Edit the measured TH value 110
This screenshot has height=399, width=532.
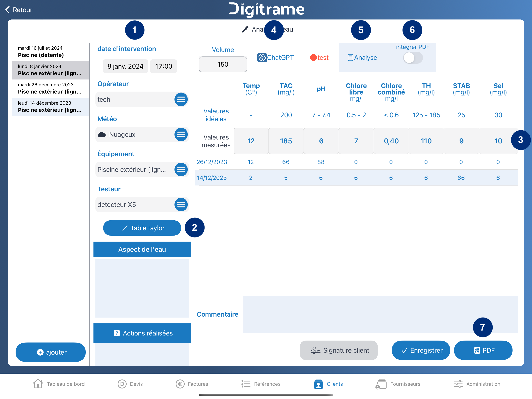point(426,141)
